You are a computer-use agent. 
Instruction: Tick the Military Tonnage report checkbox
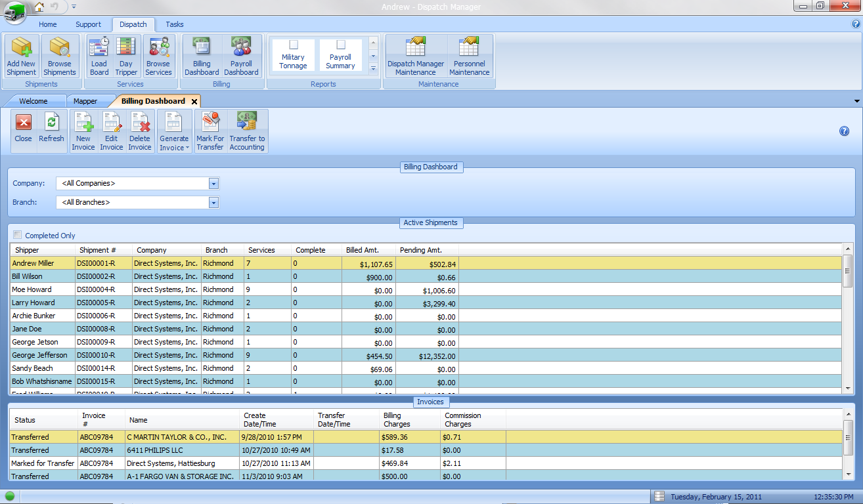coord(294,45)
